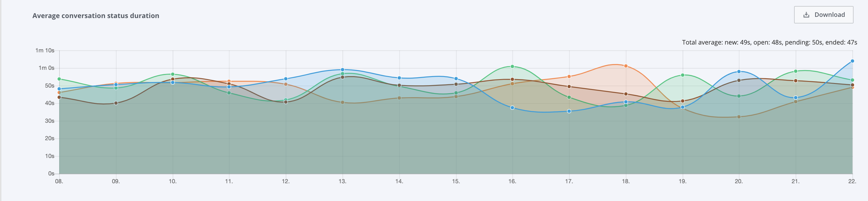The height and width of the screenshot is (201, 868).
Task: Select the green data point at day 10
Action: point(173,74)
